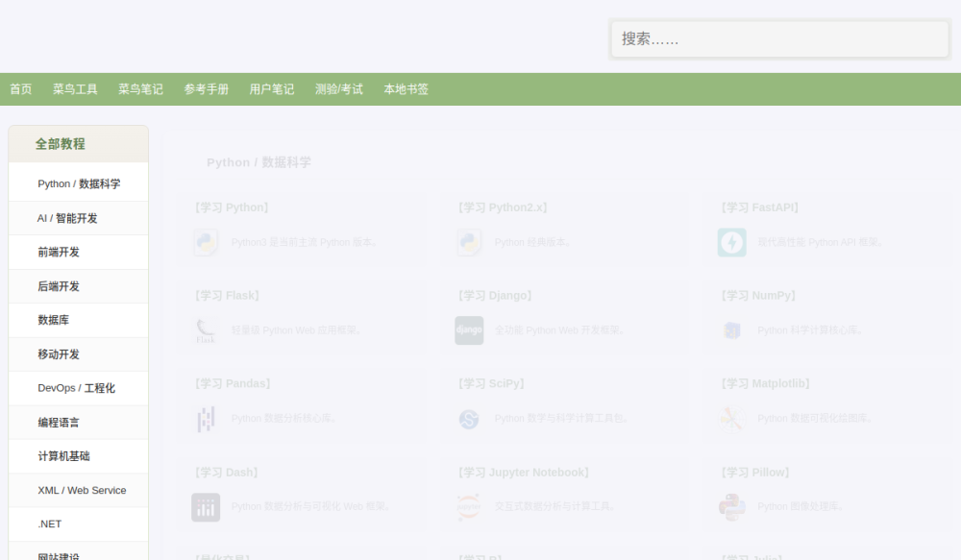Open the 参考手册 navigation item
The height and width of the screenshot is (560, 961).
click(206, 89)
